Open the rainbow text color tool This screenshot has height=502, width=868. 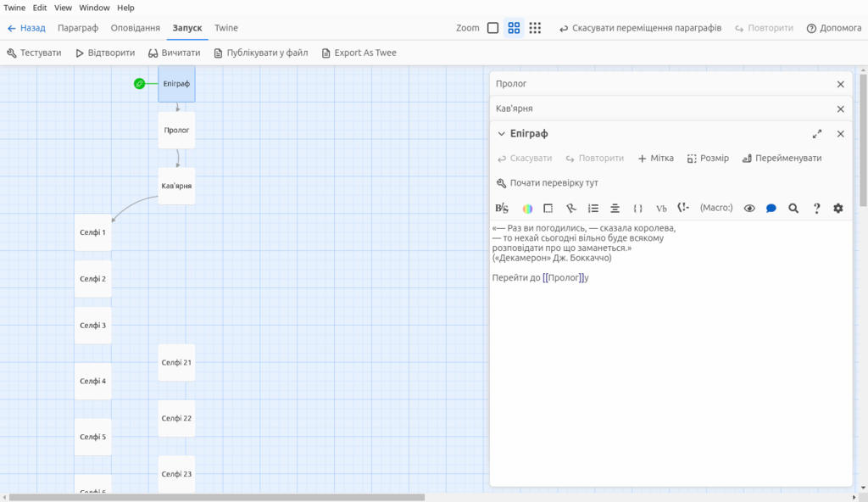[x=527, y=209]
